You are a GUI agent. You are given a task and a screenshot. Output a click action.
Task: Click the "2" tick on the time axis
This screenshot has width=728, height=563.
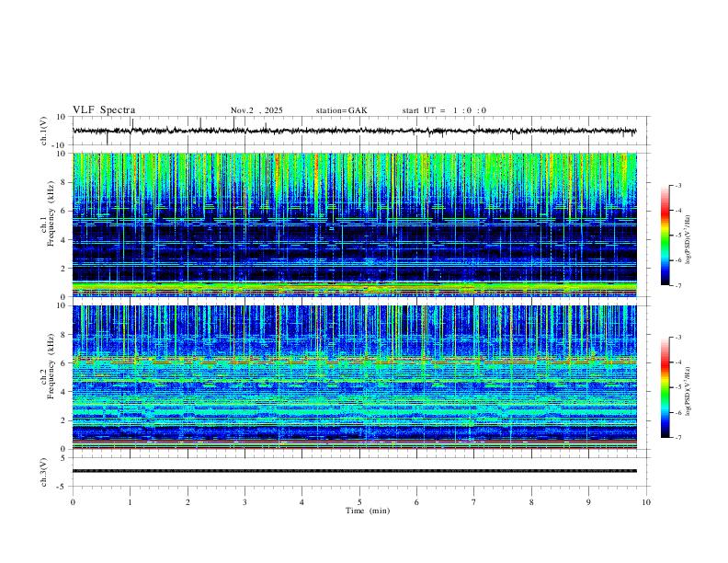(x=188, y=502)
